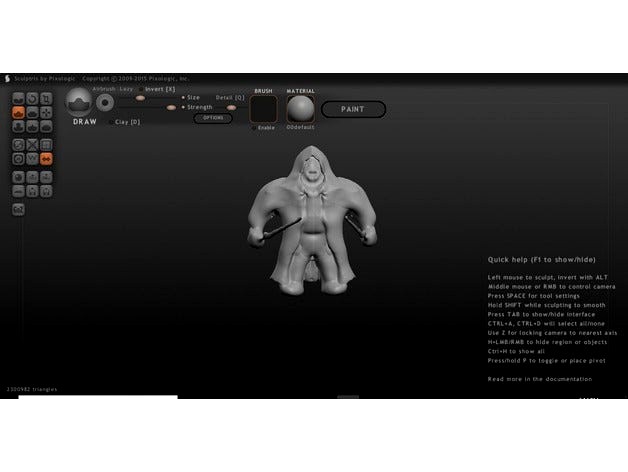Click the GoZ icon below tool groups
Screen dimensions: 628x472
point(18,209)
